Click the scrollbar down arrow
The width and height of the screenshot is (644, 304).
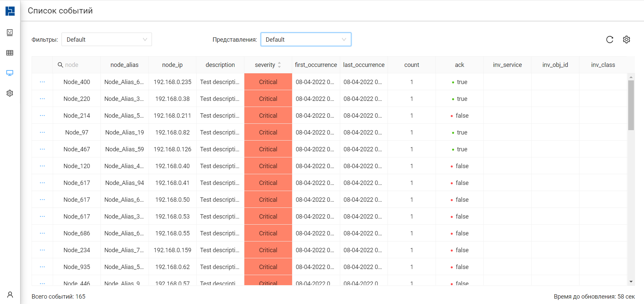(x=631, y=282)
